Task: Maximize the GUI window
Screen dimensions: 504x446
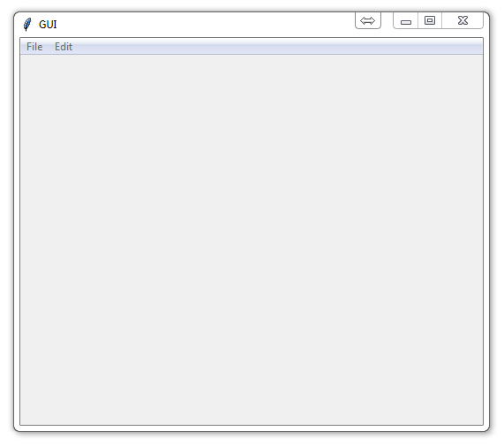Action: (430, 20)
